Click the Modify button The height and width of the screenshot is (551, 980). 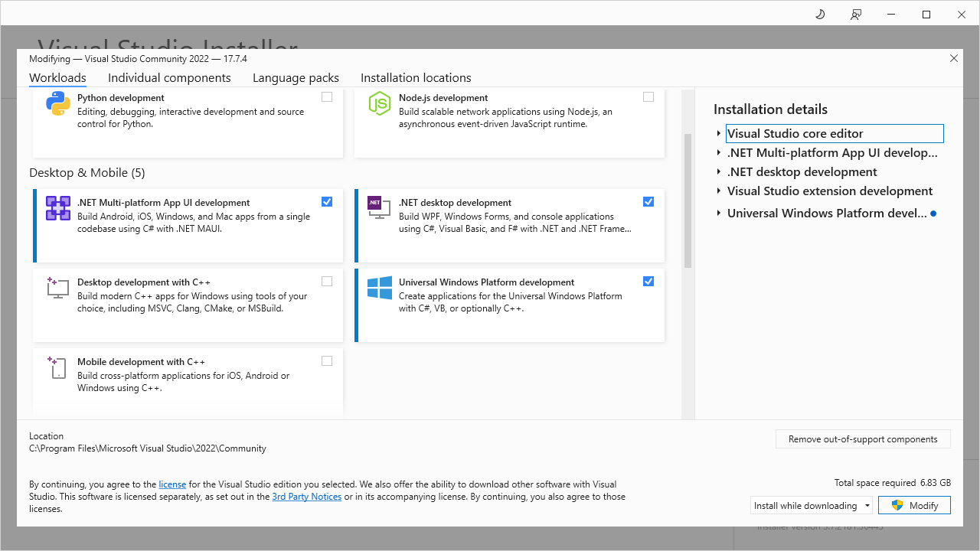pyautogui.click(x=914, y=505)
